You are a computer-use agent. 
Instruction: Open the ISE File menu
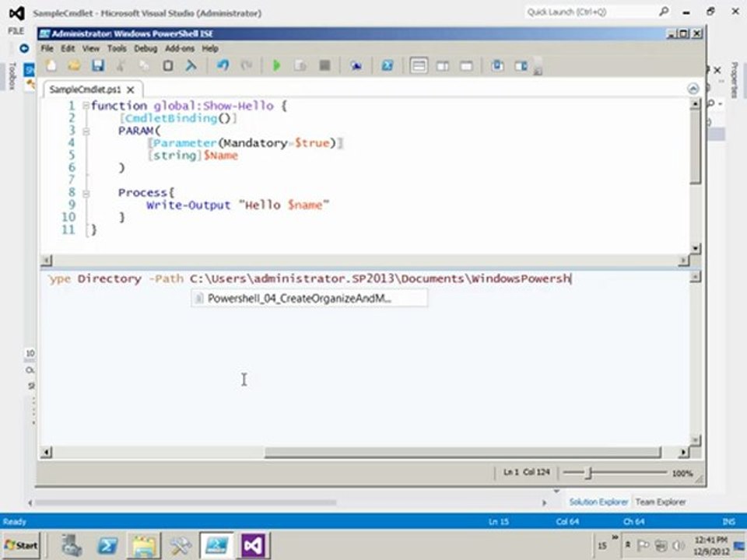tap(47, 48)
